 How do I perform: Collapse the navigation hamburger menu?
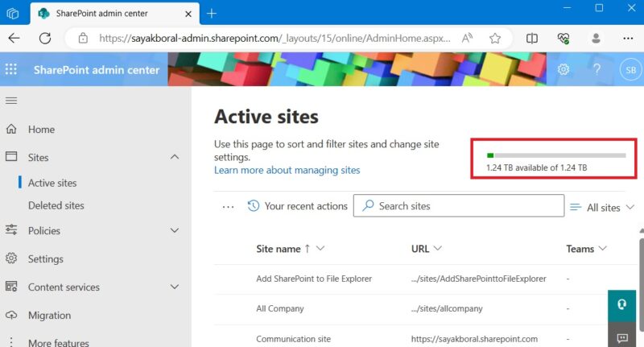click(x=11, y=101)
